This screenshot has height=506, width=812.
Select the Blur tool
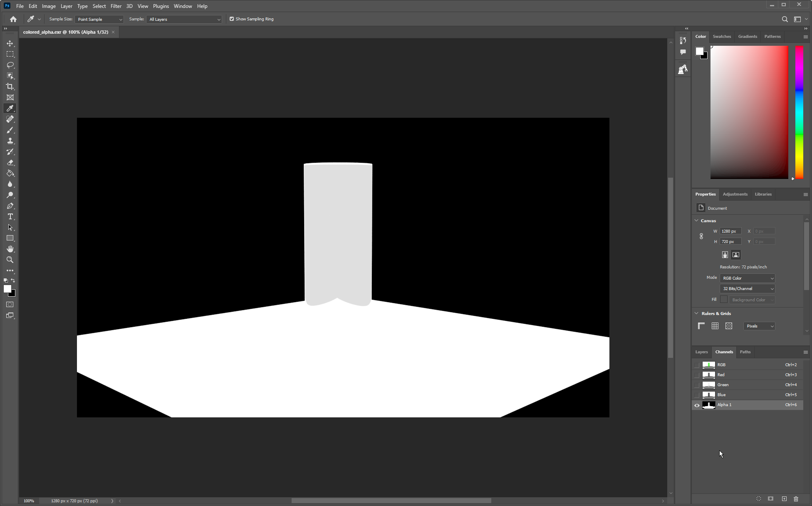pos(10,184)
